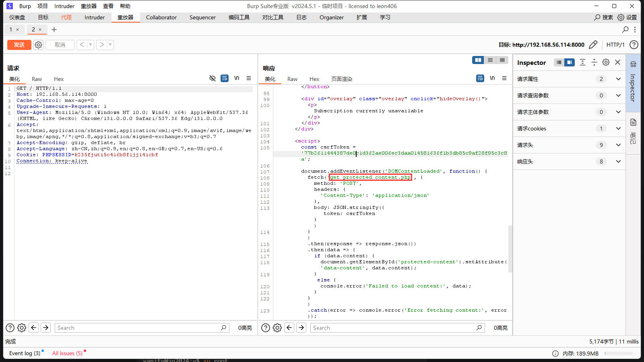Expand the 响应头 section
The height and width of the screenshot is (362, 644).
click(x=618, y=161)
